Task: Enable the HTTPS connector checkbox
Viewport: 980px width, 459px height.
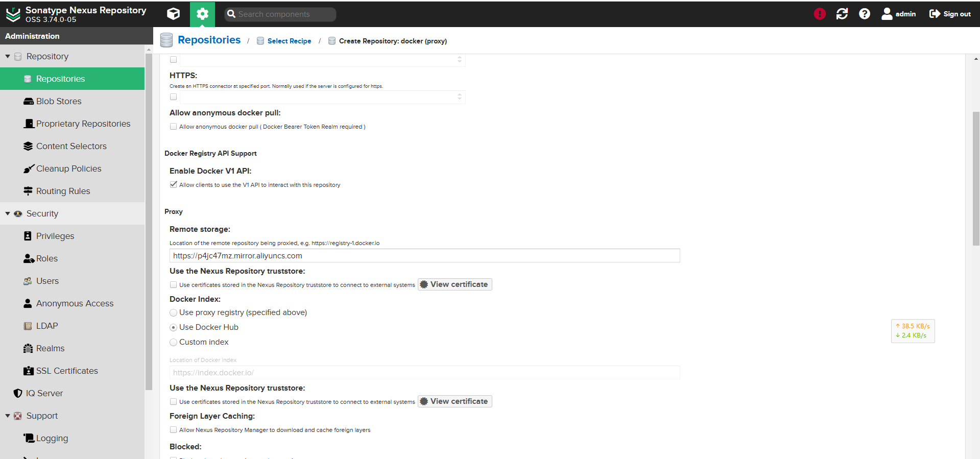Action: 174,97
